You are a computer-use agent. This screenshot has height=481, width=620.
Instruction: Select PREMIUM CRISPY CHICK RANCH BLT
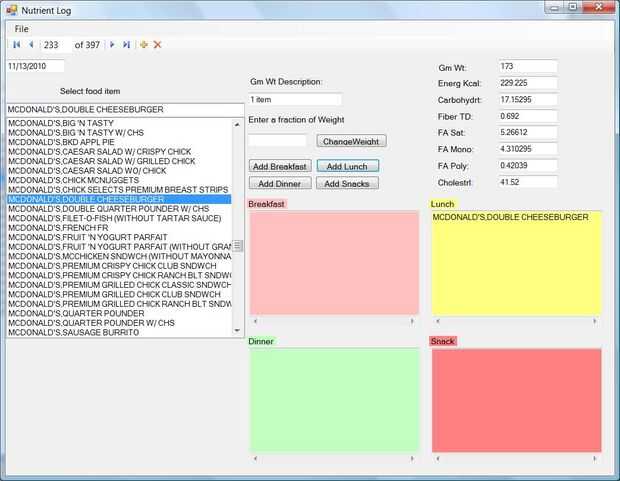click(x=119, y=275)
